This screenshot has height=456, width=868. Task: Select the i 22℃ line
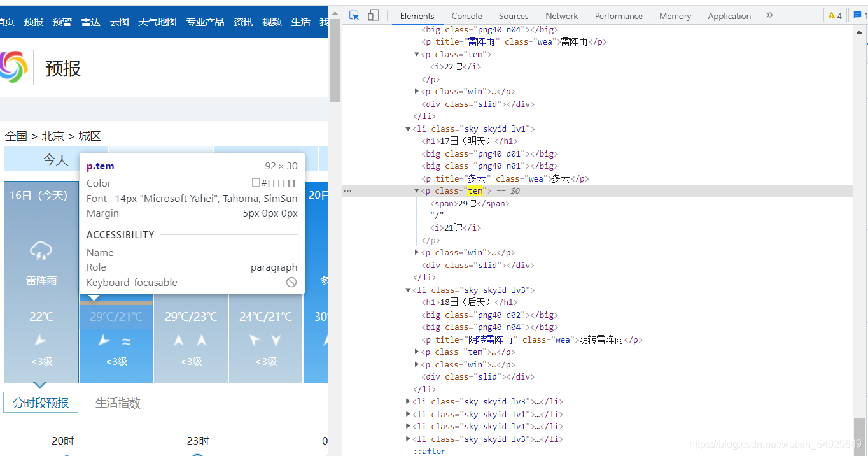(456, 67)
